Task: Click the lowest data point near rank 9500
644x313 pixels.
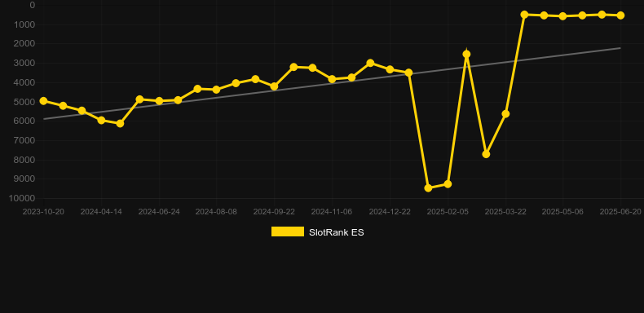Action: pyautogui.click(x=428, y=188)
